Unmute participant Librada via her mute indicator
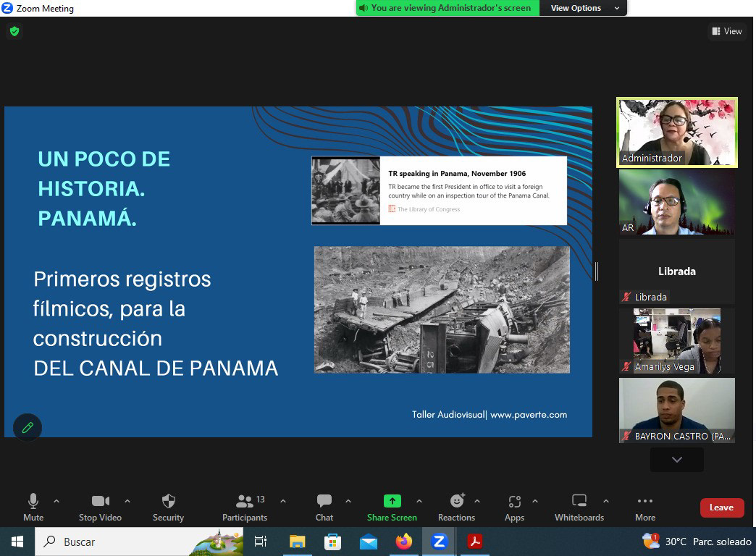 626,296
